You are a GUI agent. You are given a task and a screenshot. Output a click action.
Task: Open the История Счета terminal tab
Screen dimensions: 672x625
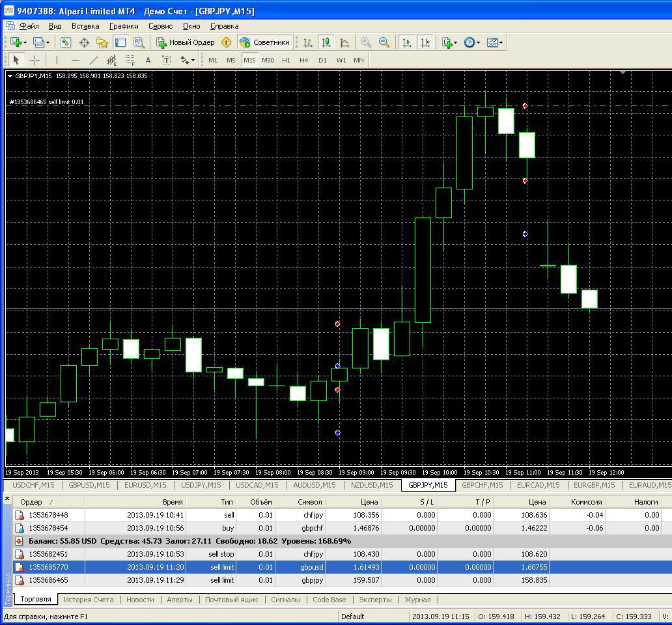[89, 600]
